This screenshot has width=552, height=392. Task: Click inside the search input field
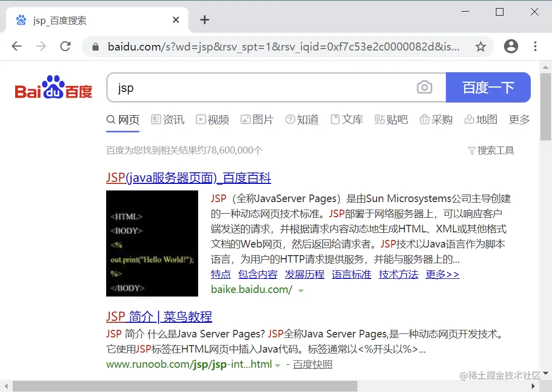click(253, 87)
